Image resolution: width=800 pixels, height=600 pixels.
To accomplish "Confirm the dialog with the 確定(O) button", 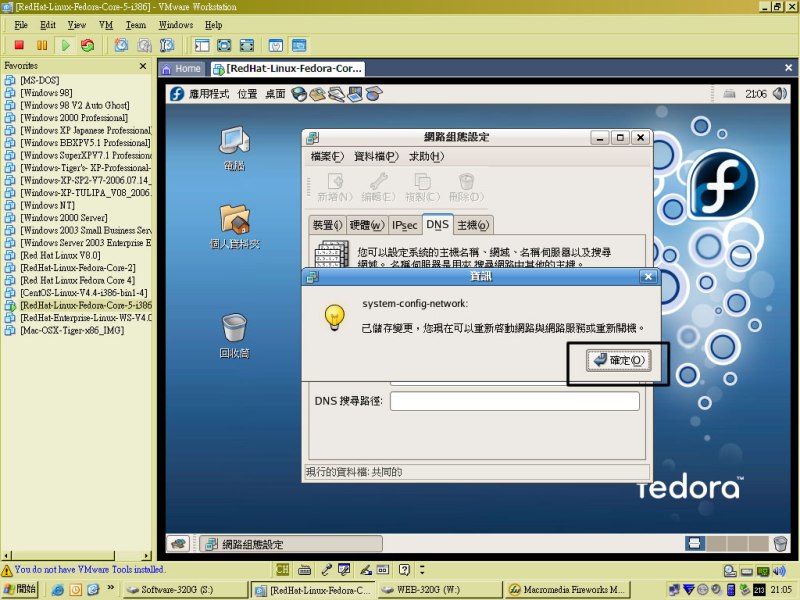I will click(x=618, y=360).
